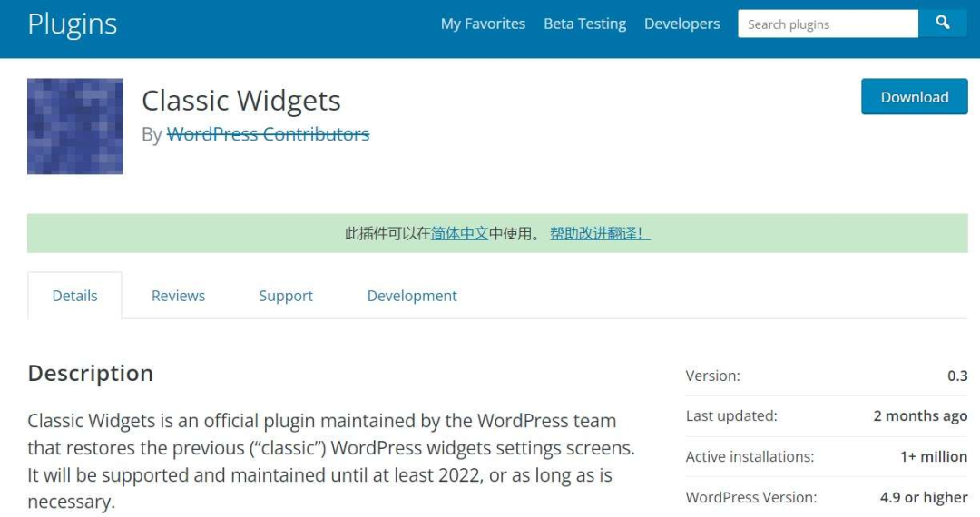Open the WordPress Contributors author link
Viewport: 980px width, 517px height.
pos(268,134)
